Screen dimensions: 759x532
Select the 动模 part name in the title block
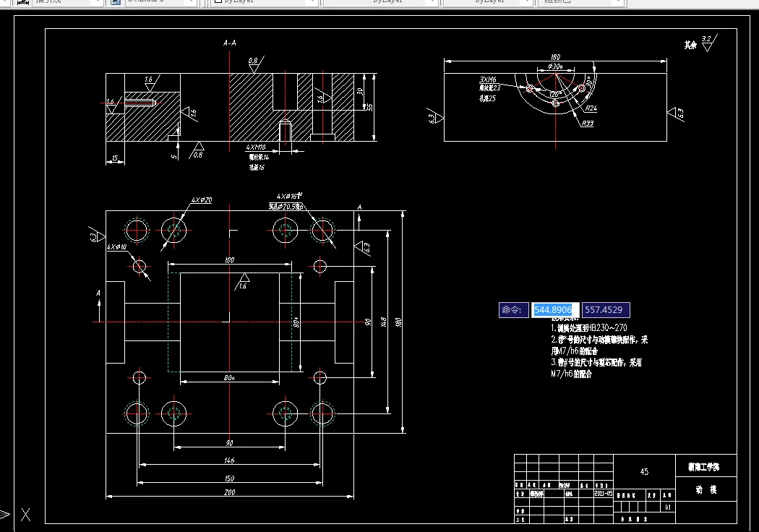[706, 490]
